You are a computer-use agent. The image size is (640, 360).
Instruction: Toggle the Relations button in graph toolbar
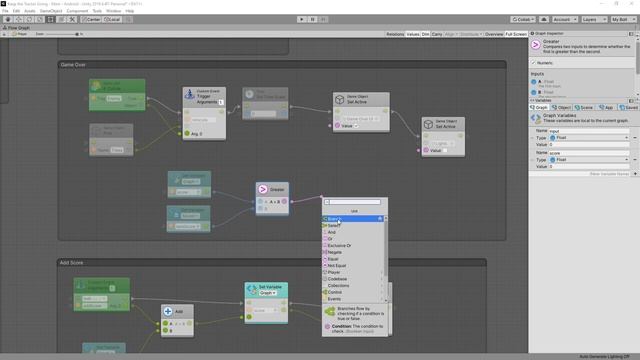click(395, 34)
